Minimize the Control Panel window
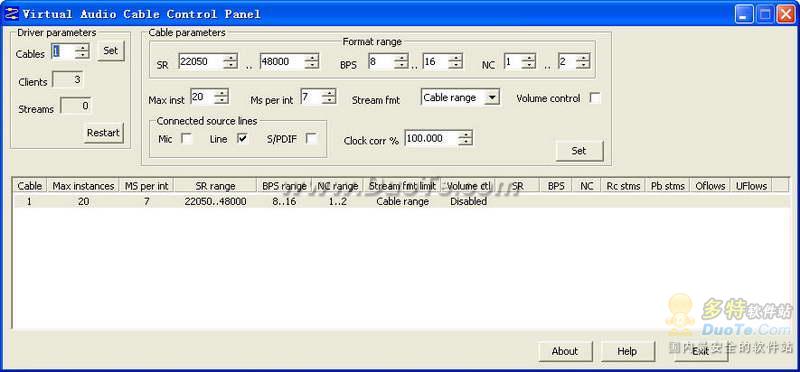The width and height of the screenshot is (800, 372). (744, 14)
